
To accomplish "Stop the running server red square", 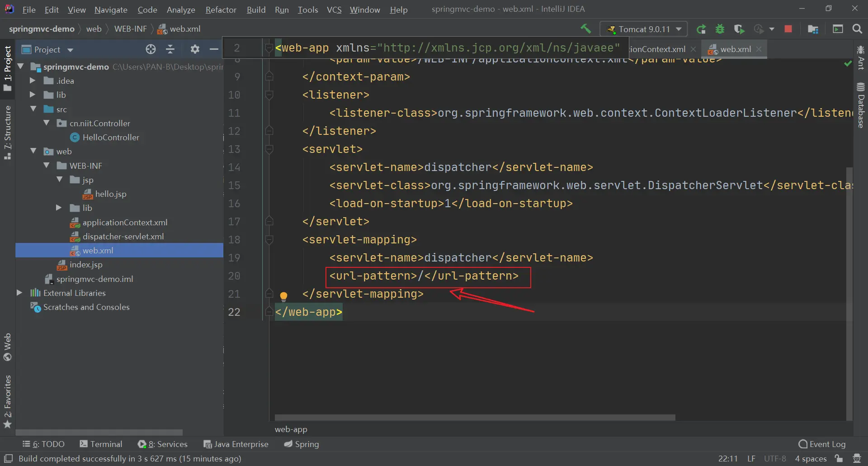I will click(788, 29).
